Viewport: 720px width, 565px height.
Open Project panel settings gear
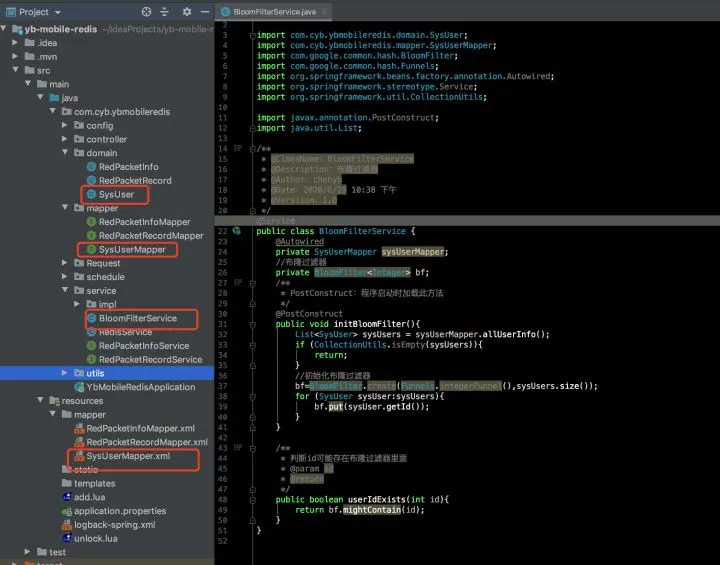(185, 12)
